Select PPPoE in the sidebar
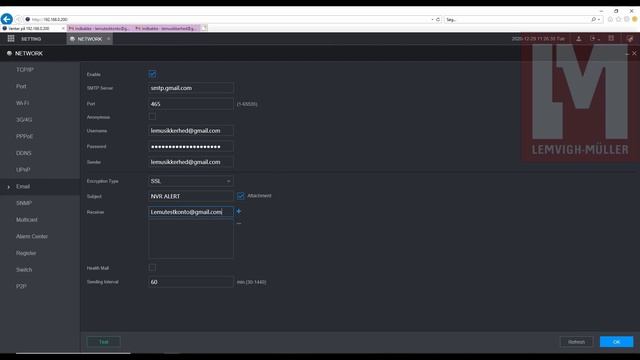640x360 pixels. click(24, 136)
